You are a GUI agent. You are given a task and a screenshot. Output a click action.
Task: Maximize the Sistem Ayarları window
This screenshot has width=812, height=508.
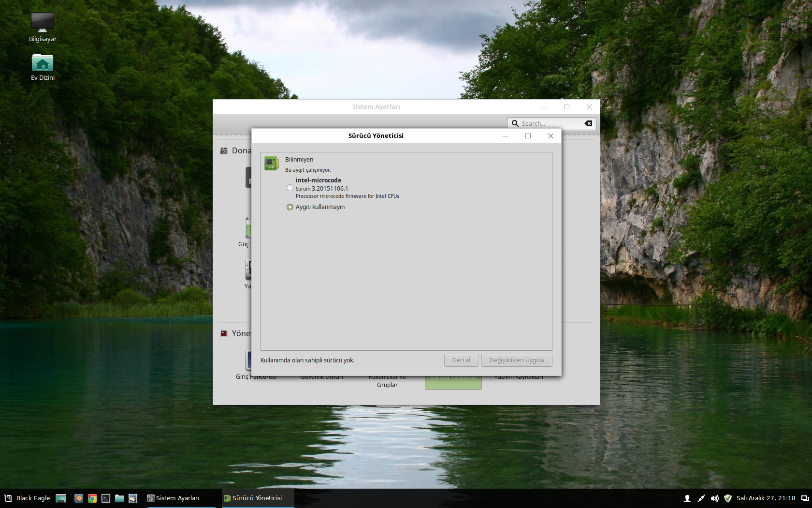pos(566,107)
